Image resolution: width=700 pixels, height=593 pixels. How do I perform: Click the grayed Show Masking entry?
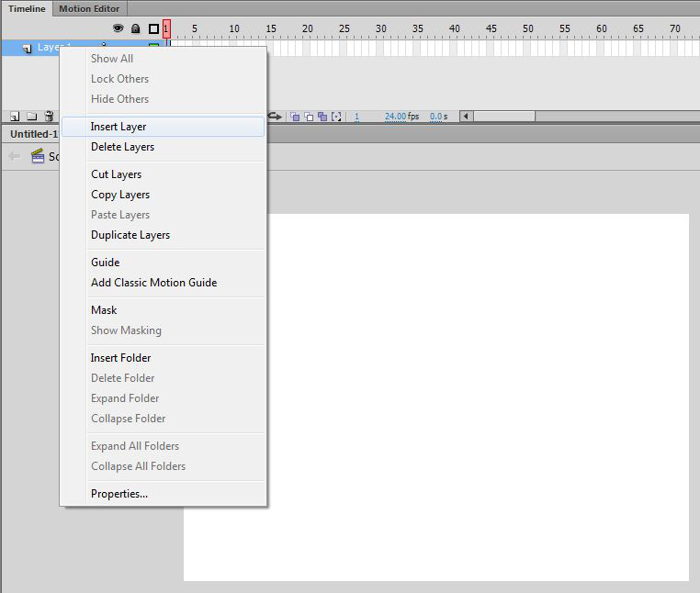[x=163, y=330]
